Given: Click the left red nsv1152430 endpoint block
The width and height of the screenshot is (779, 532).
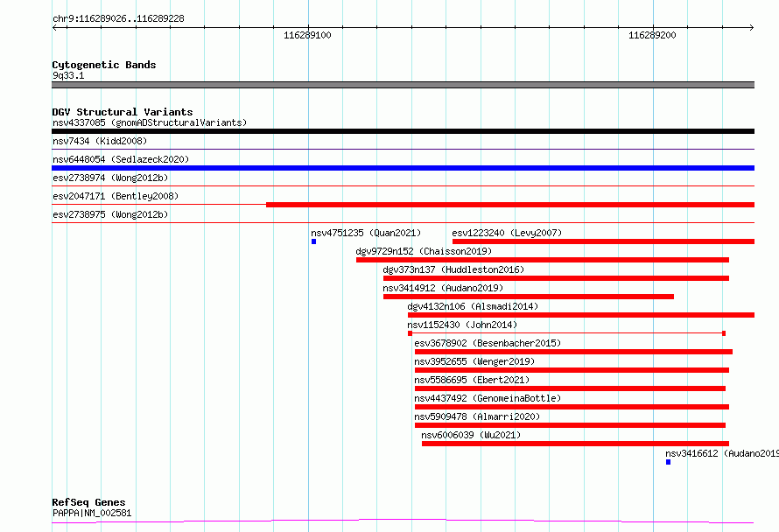Looking at the screenshot, I should [x=410, y=333].
